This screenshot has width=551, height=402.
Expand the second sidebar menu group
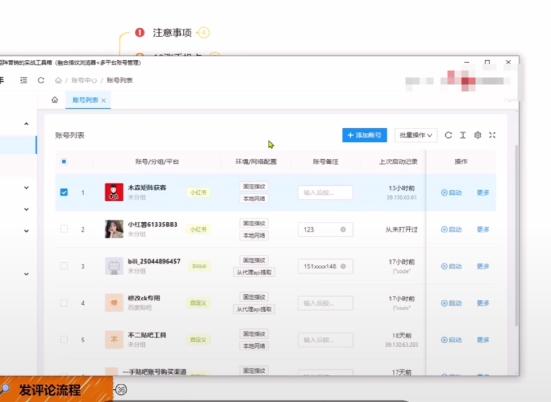[26, 188]
